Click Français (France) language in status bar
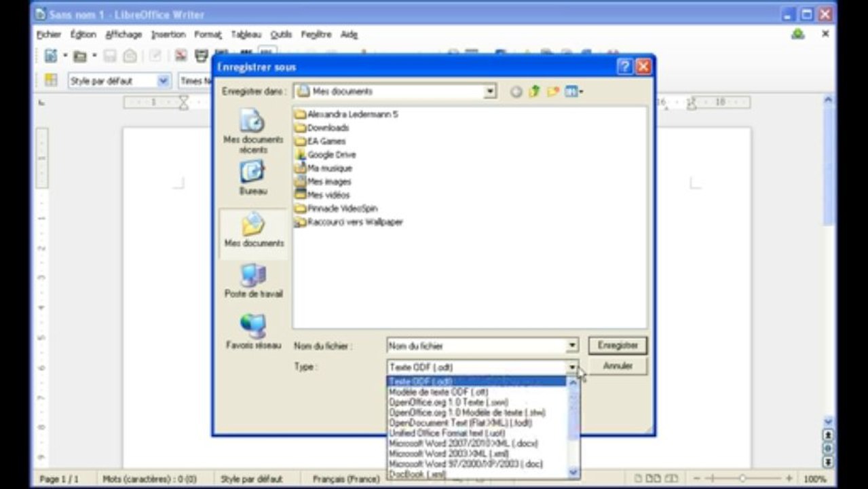Viewport: 868px width, 489px height. [x=346, y=479]
